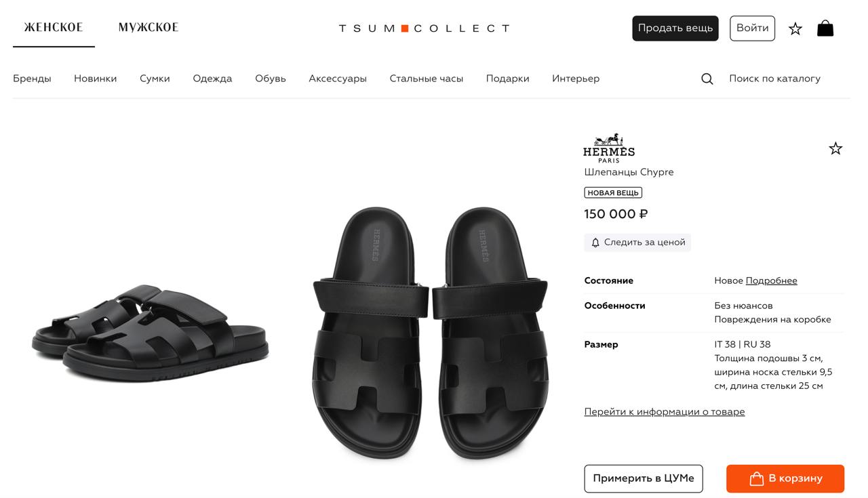868x498 pixels.
Task: Open the shopping bag cart icon
Action: click(x=825, y=28)
